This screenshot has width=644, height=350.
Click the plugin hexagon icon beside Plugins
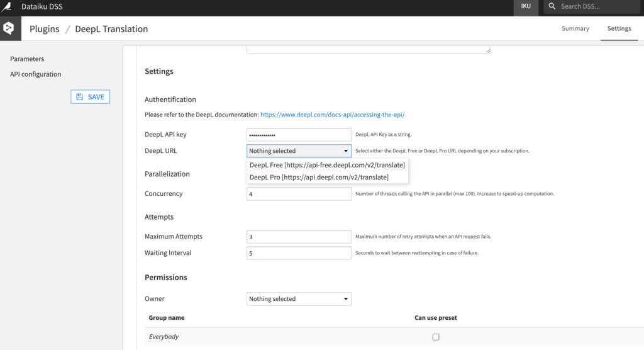pyautogui.click(x=8, y=29)
